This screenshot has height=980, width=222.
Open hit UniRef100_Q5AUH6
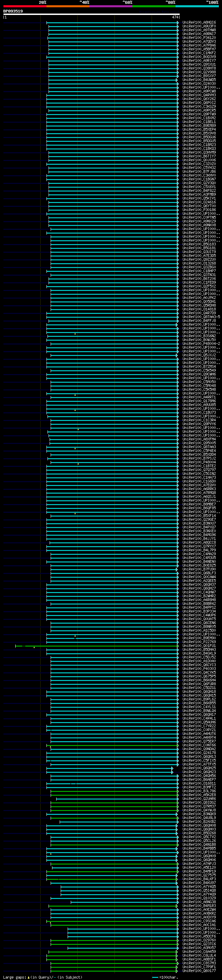[199, 722]
